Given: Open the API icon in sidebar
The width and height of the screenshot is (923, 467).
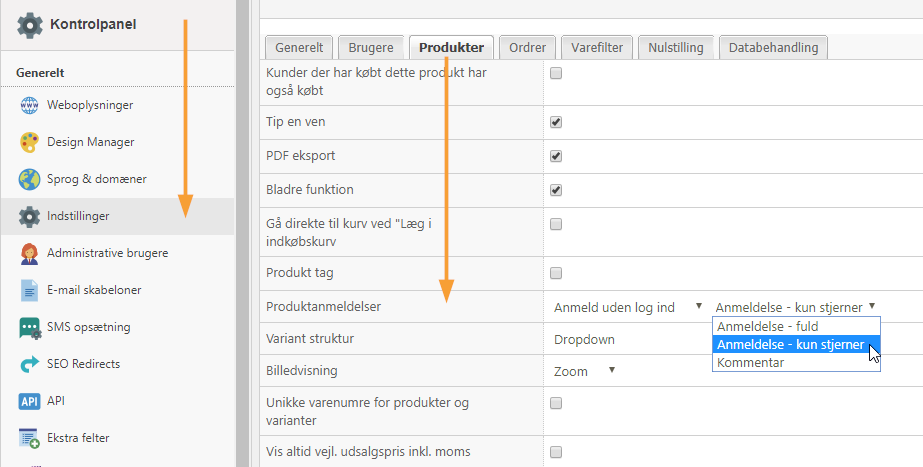Looking at the screenshot, I should [29, 402].
